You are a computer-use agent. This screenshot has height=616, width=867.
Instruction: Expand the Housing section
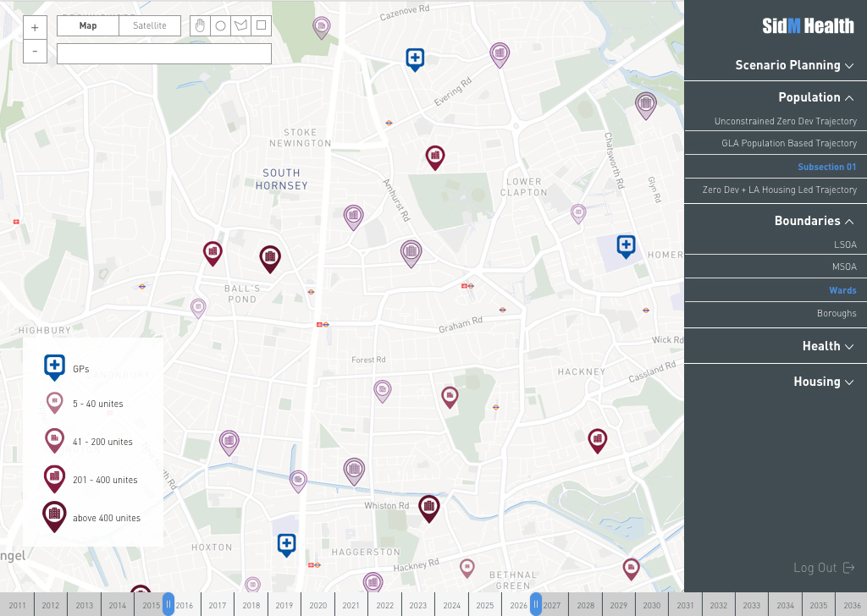(823, 382)
